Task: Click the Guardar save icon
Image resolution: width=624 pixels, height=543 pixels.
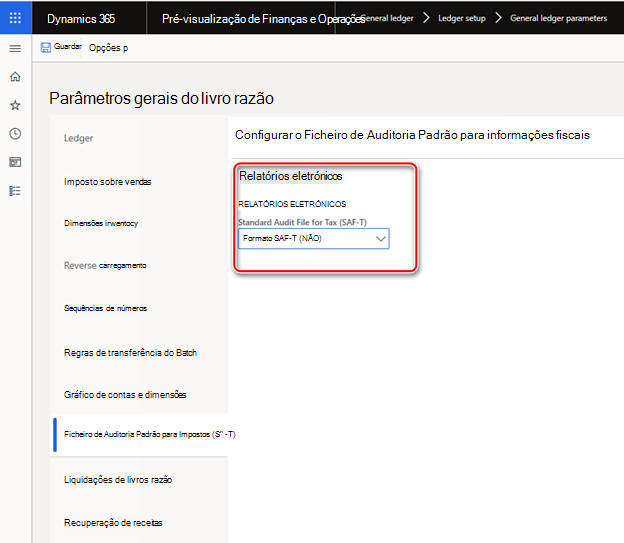Action: pos(46,47)
